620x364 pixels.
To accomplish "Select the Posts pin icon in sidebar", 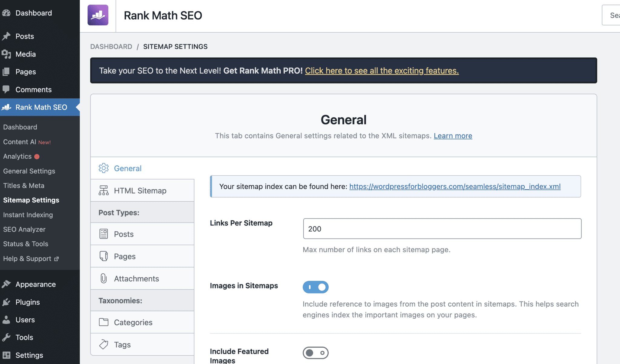I will click(x=7, y=36).
